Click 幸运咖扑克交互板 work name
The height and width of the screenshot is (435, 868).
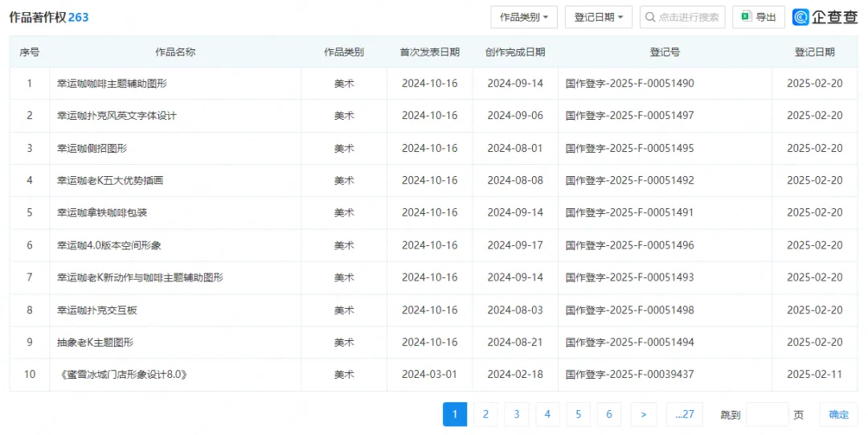(x=97, y=310)
